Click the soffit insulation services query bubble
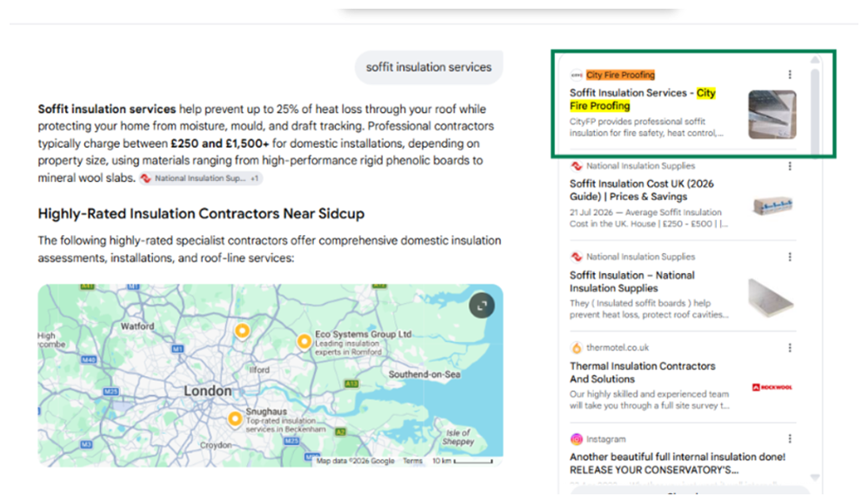Viewport: 868px width, 503px height. coord(429,68)
